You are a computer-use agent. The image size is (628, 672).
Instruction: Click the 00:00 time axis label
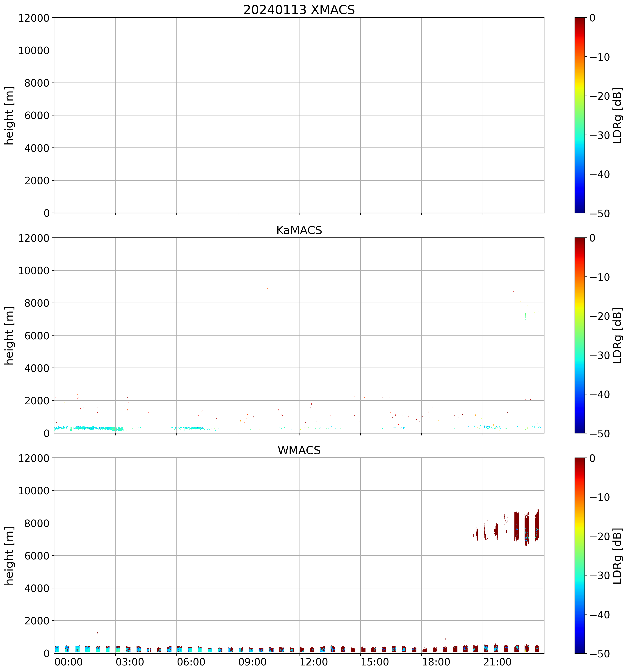tap(69, 662)
